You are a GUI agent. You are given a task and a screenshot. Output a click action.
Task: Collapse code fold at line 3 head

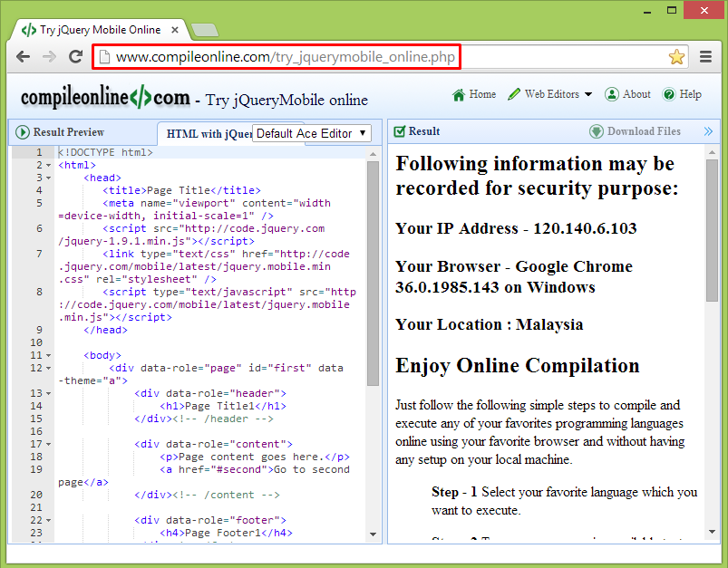[x=48, y=178]
